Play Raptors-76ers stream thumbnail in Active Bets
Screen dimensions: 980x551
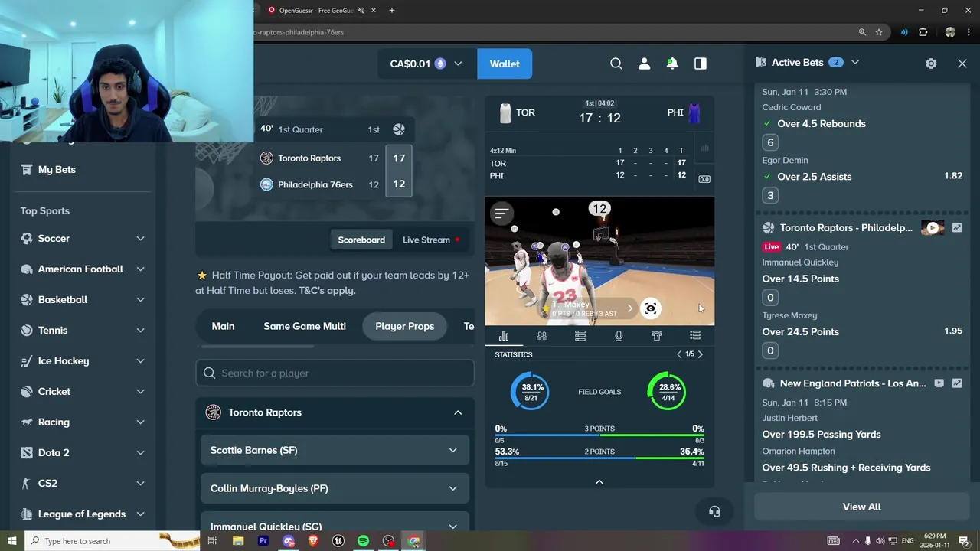[933, 227]
